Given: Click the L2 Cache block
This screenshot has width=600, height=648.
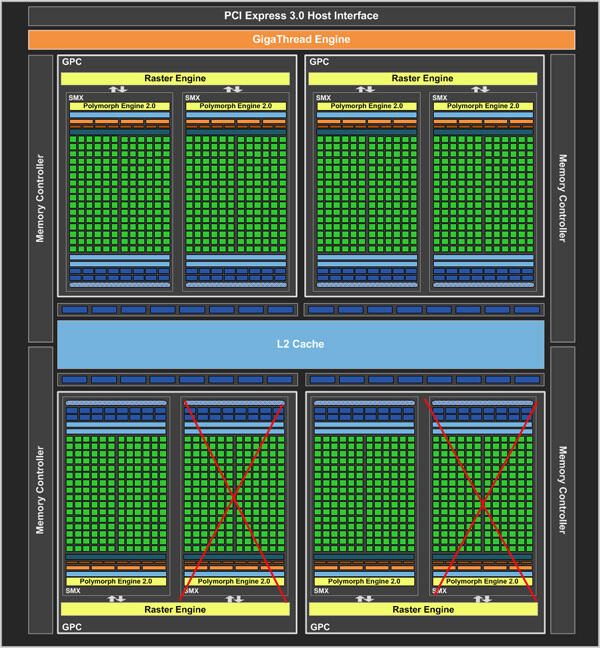Looking at the screenshot, I should click(300, 344).
